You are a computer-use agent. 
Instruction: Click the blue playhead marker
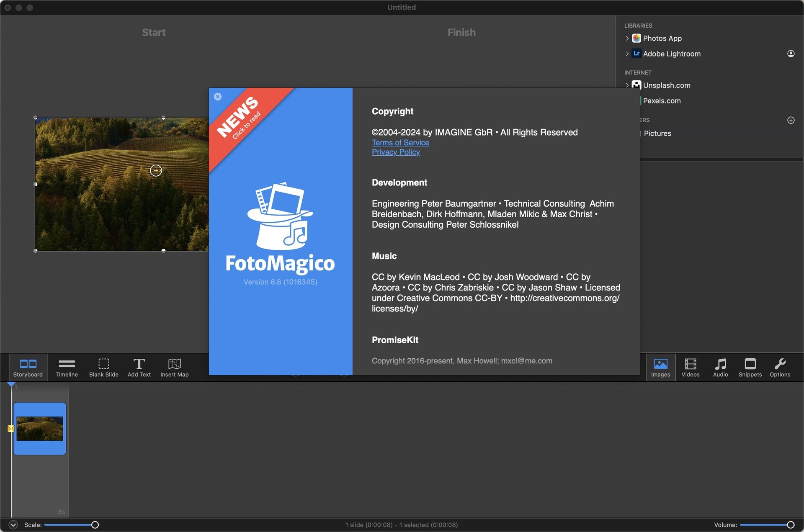11,384
